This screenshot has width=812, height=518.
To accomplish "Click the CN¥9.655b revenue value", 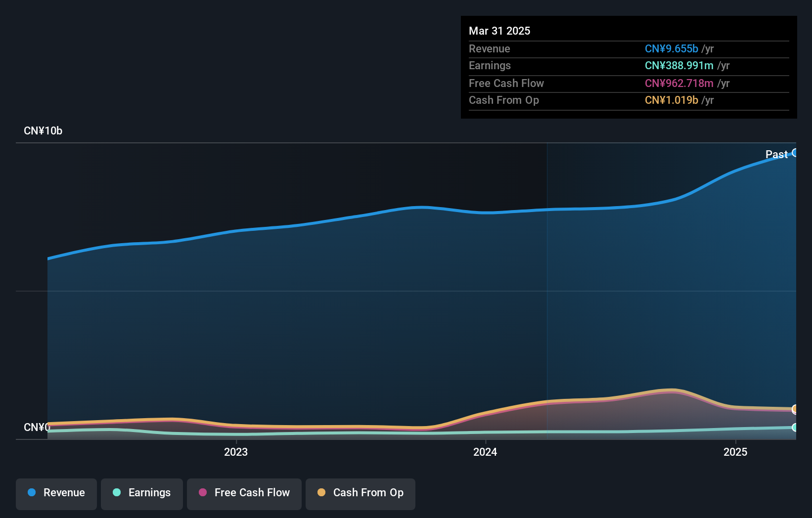I will point(672,48).
